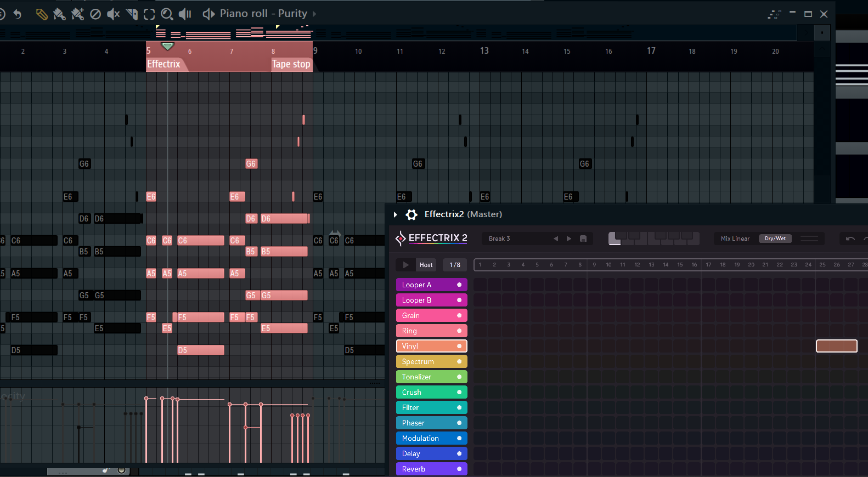Select the Paint brush tool
The width and height of the screenshot is (868, 477).
(59, 14)
